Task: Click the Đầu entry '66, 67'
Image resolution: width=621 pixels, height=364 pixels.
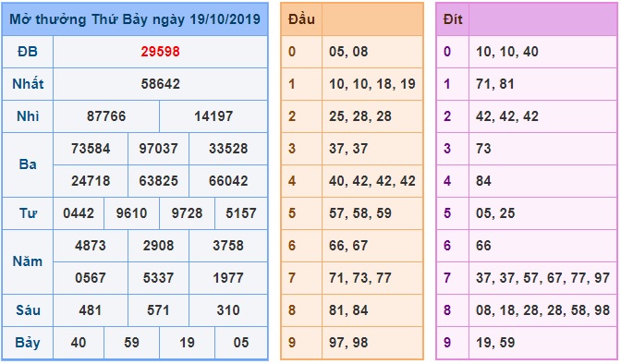Action: tap(348, 246)
